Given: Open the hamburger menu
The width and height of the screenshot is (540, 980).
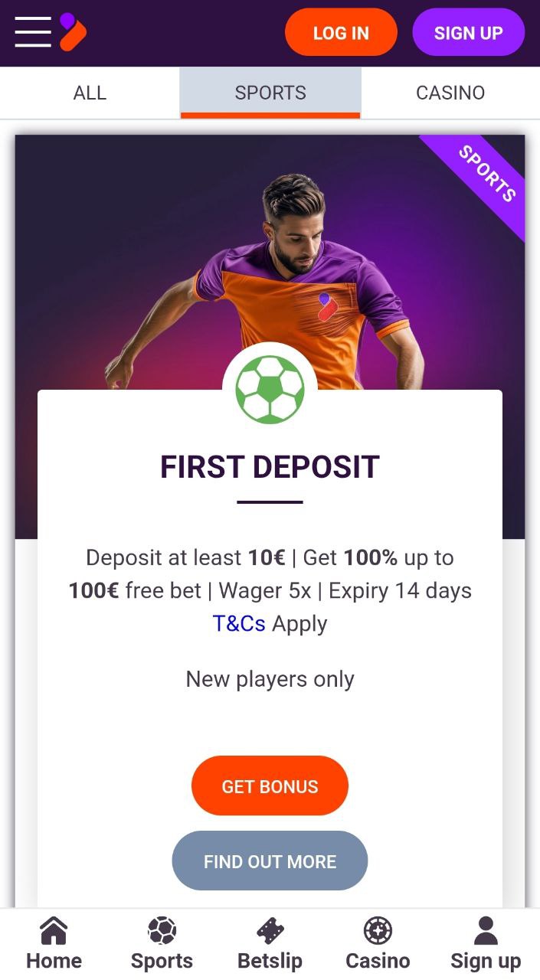Looking at the screenshot, I should [x=33, y=32].
